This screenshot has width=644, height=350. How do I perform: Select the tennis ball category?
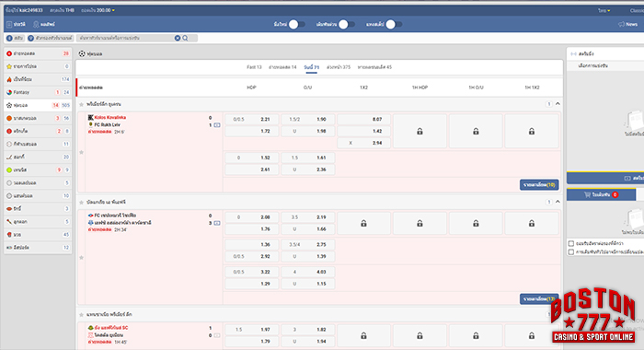tap(38, 169)
